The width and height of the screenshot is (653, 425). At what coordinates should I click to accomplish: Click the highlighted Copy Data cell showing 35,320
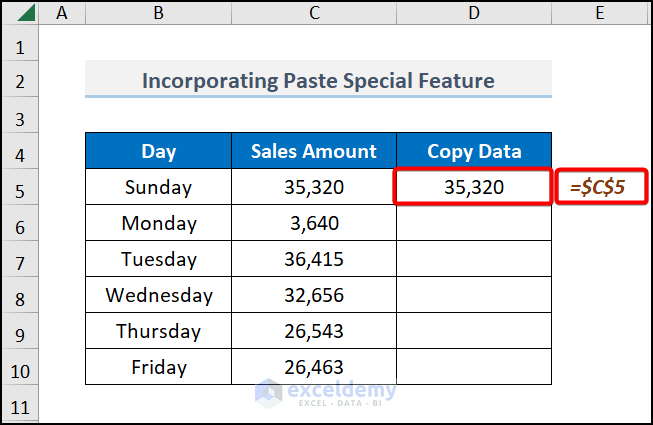pos(474,187)
